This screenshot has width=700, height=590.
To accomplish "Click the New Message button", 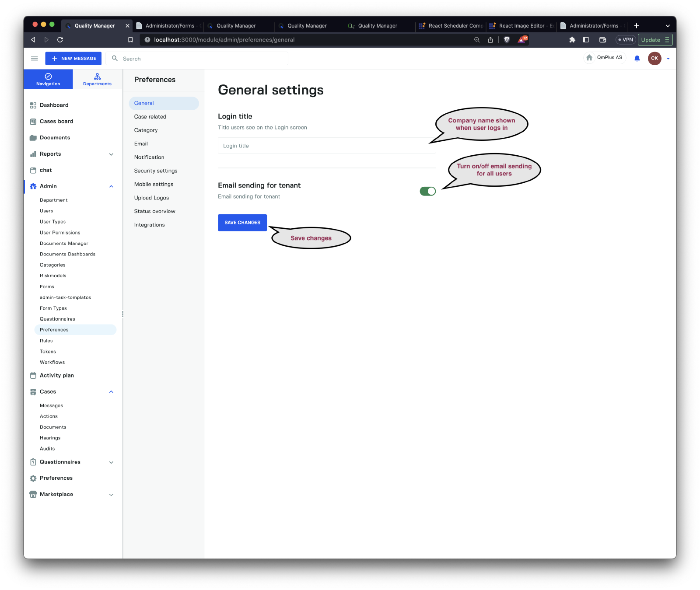I will (x=73, y=58).
